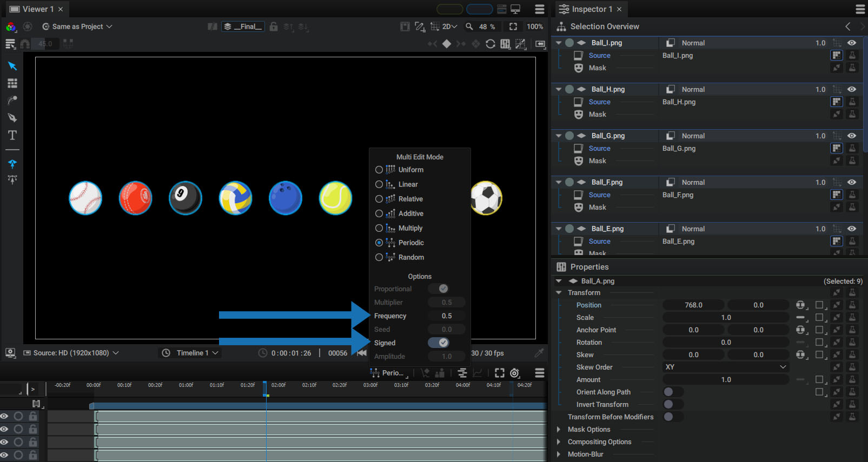The height and width of the screenshot is (462, 868).
Task: Click the soccer ball in viewer
Action: click(x=486, y=198)
